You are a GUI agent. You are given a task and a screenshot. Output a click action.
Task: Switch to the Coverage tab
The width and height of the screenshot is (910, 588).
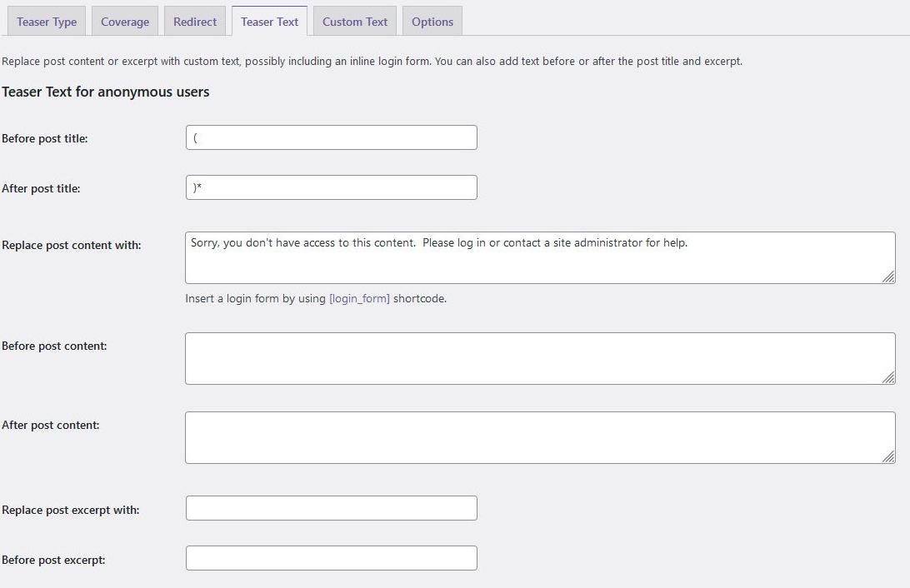point(125,22)
